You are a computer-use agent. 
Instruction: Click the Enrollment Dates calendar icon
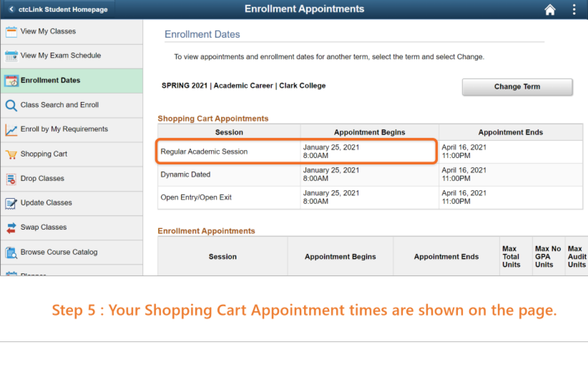point(11,81)
